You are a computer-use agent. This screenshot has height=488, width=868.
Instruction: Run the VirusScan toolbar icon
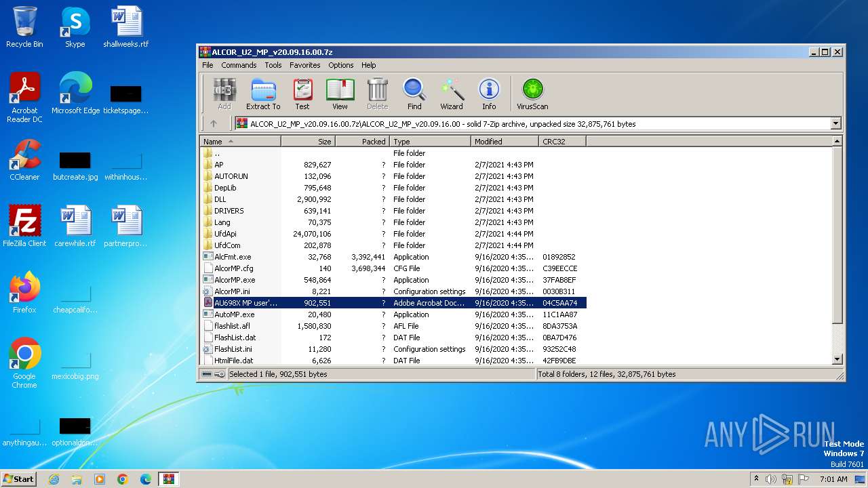tap(532, 94)
